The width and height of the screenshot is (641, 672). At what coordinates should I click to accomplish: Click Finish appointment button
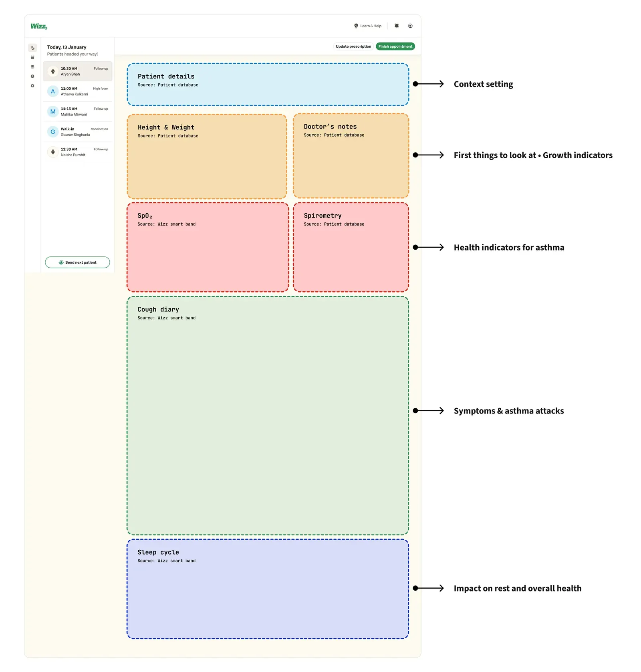coord(395,46)
